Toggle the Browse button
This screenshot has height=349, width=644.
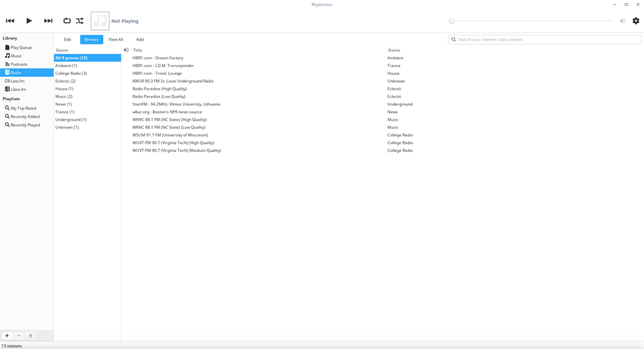click(92, 40)
